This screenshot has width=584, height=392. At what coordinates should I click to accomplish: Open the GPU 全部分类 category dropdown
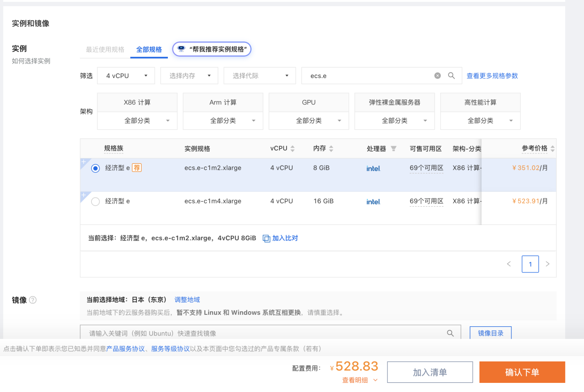click(309, 121)
